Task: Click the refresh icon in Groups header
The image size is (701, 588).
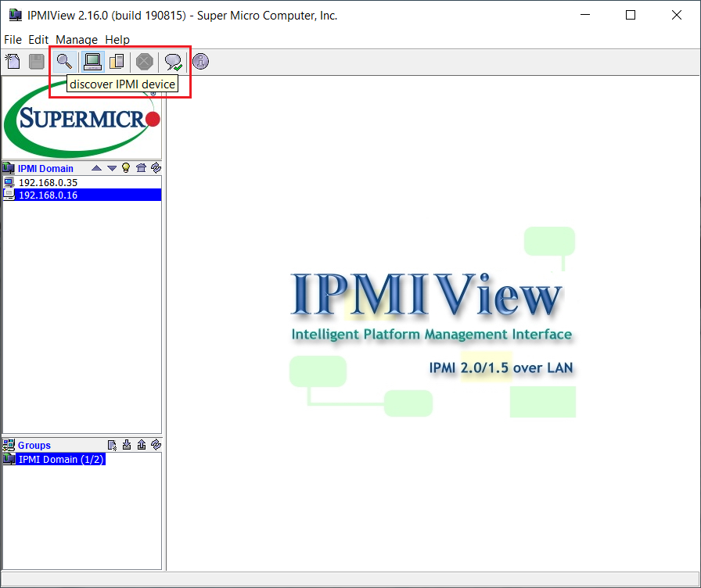Action: tap(156, 445)
